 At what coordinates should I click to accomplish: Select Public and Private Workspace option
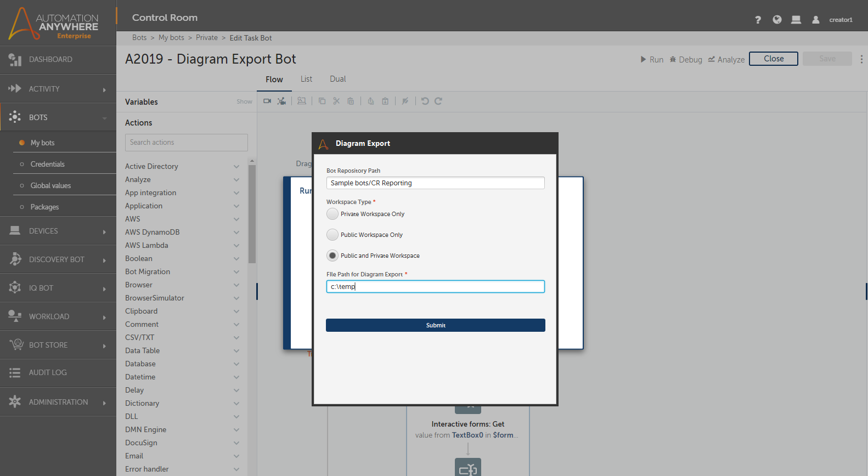click(332, 256)
